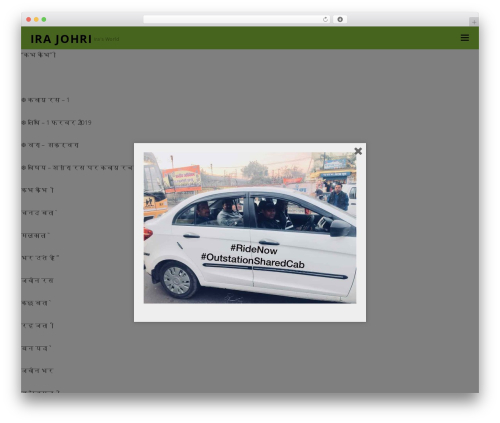This screenshot has width=500, height=423.
Task: Open a new browser tab
Action: click(474, 22)
